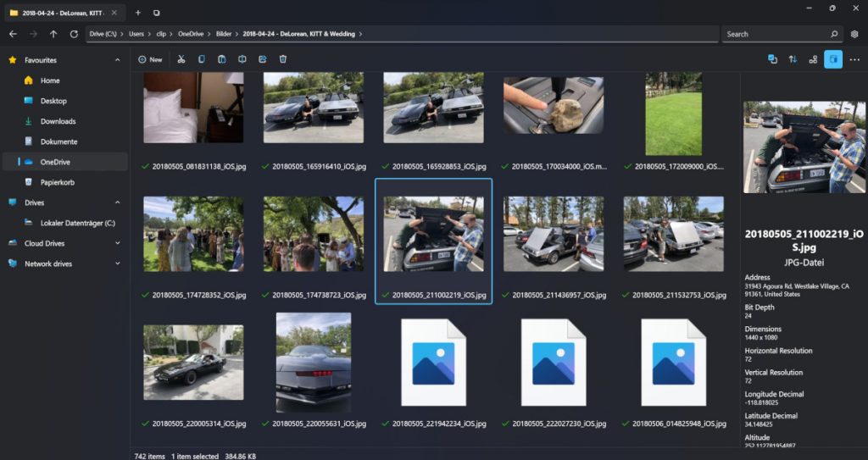Viewport: 868px width, 460px height.
Task: Open the layout options icon
Action: tap(813, 59)
